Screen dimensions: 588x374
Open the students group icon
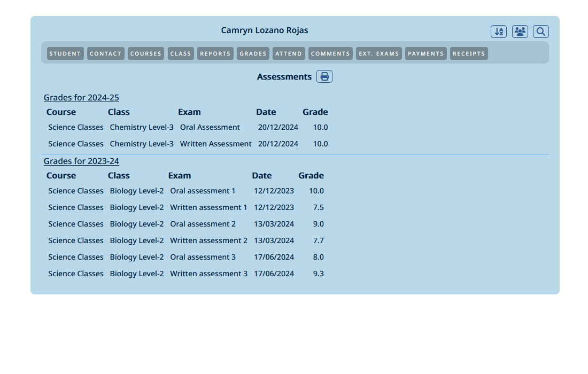520,32
